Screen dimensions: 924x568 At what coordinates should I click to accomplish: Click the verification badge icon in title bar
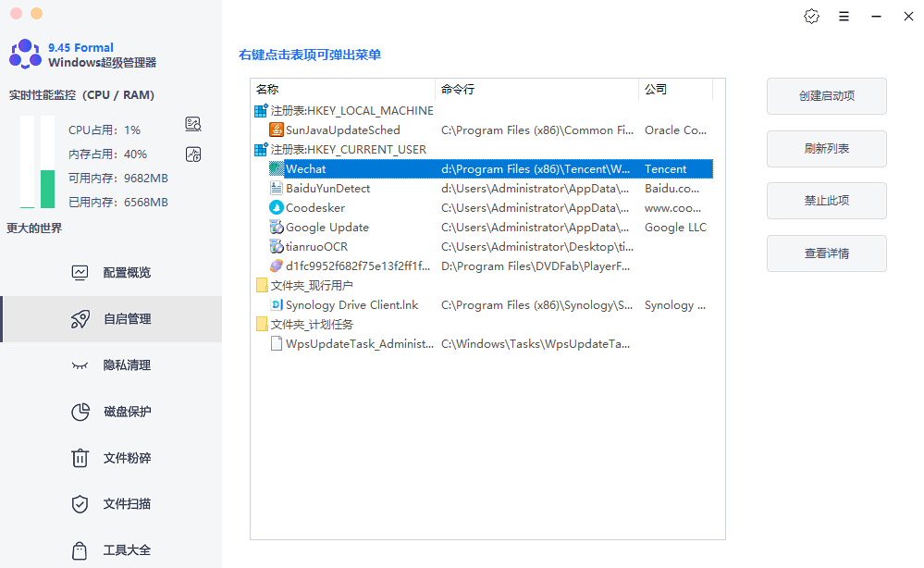[811, 16]
